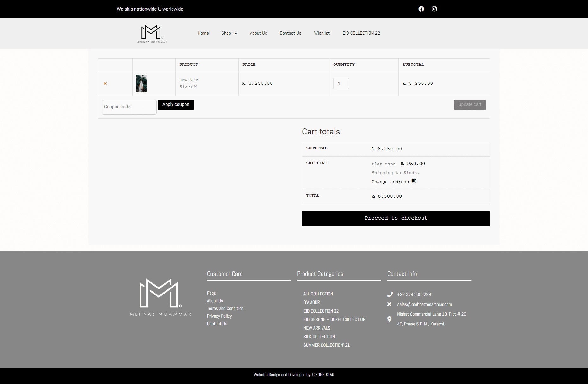Click the Update cart button
The width and height of the screenshot is (588, 384).
click(470, 105)
